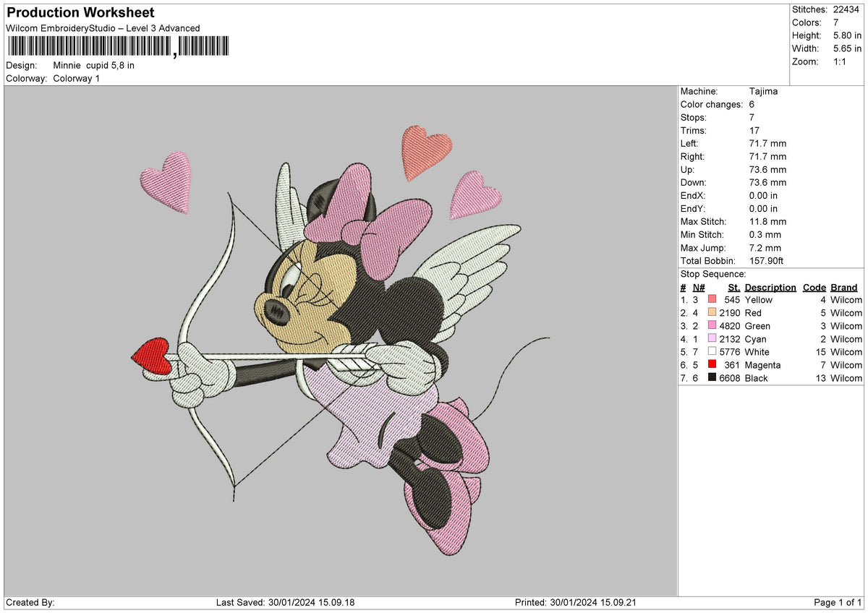Image resolution: width=868 pixels, height=613 pixels.
Task: Select the Stitches value 22434
Action: [x=848, y=9]
